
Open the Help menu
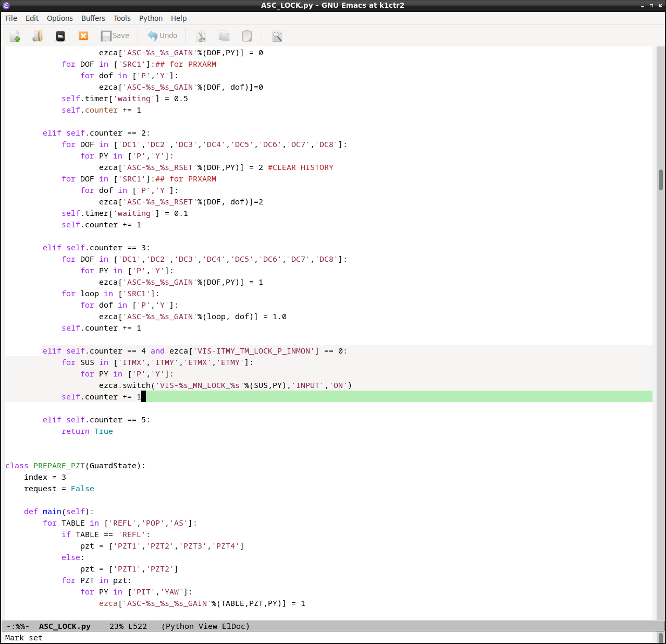(179, 18)
